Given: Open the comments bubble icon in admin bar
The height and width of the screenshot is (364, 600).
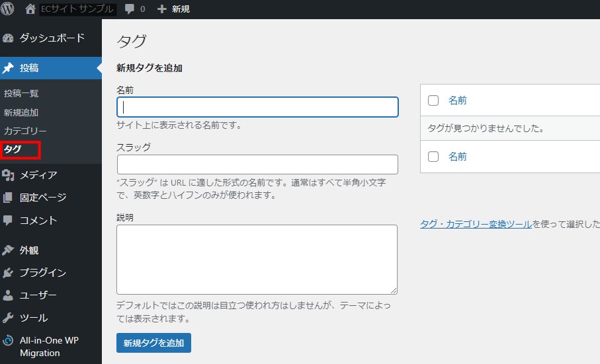Looking at the screenshot, I should pyautogui.click(x=130, y=9).
